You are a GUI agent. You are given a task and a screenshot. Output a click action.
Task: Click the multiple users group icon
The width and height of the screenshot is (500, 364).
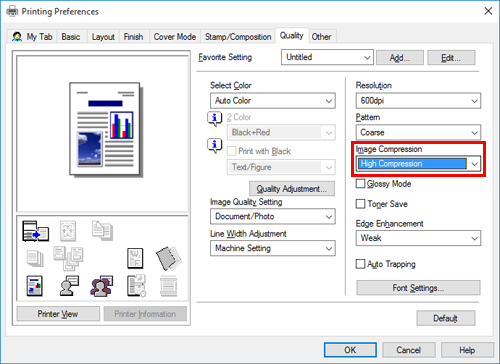coord(102,286)
